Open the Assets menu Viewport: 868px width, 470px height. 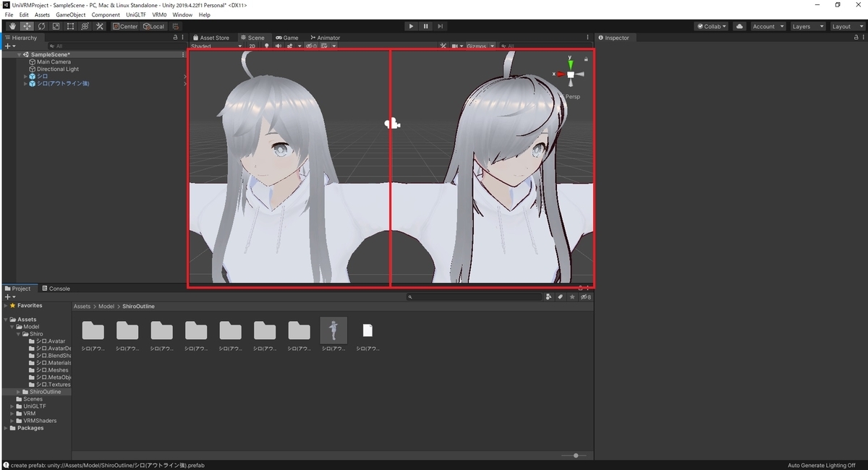coord(43,14)
